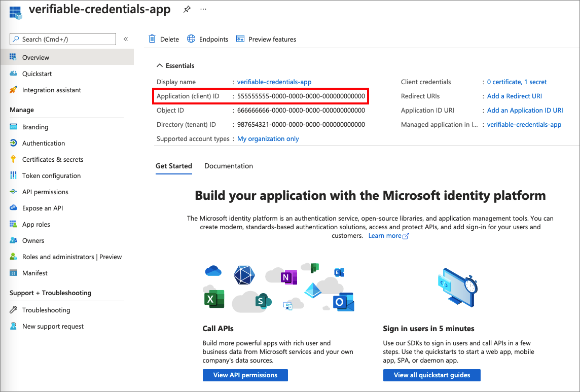Click the New support request person icon
The width and height of the screenshot is (580, 392).
pyautogui.click(x=13, y=326)
